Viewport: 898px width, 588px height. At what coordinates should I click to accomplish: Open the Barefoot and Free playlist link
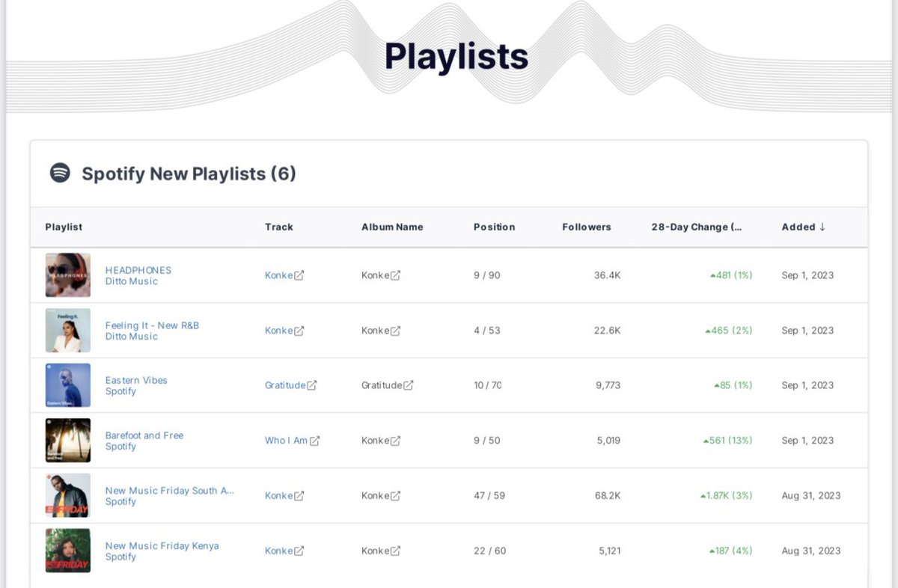pyautogui.click(x=144, y=435)
